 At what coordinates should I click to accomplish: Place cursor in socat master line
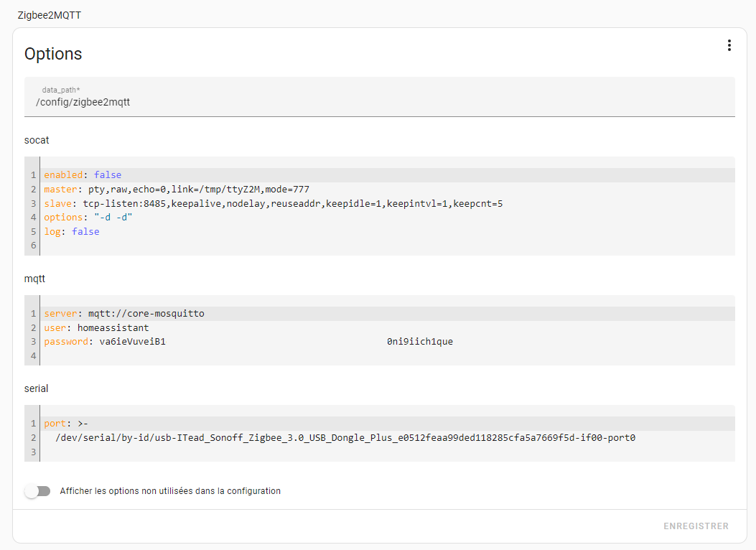[388, 190]
